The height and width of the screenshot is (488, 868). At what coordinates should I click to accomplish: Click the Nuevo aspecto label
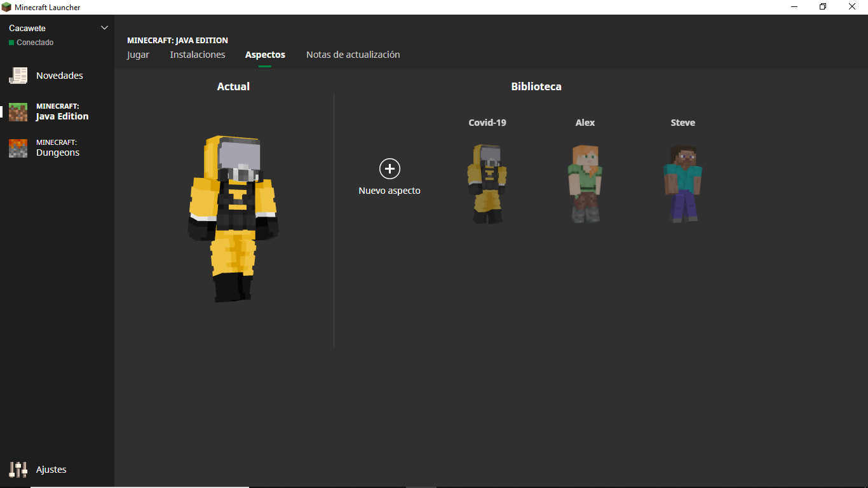[390, 191]
